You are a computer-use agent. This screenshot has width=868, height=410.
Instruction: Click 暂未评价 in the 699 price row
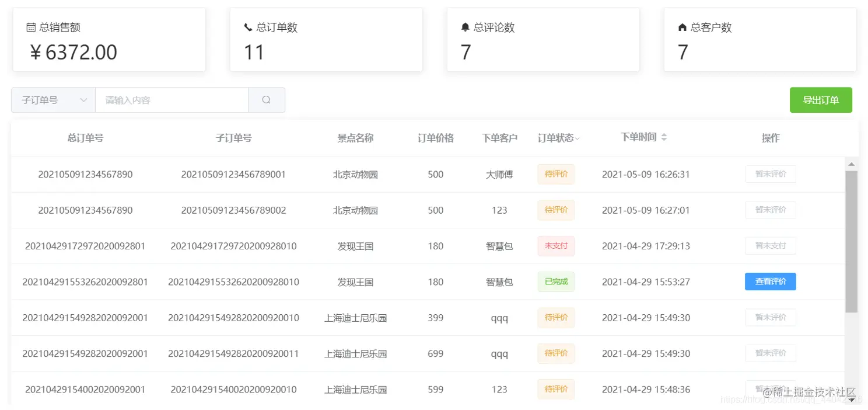click(x=771, y=353)
